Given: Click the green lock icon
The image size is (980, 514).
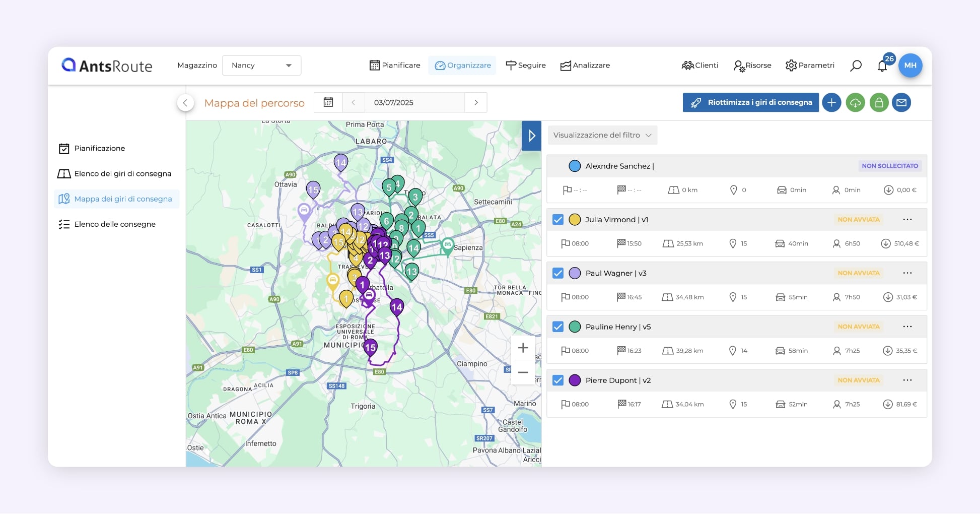Looking at the screenshot, I should (879, 102).
